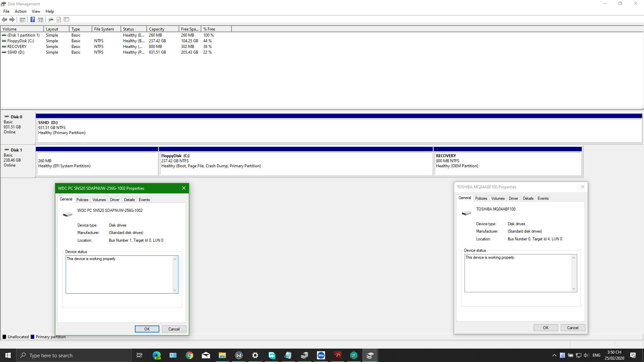Image resolution: width=644 pixels, height=362 pixels.
Task: Open the Help menu
Action: (50, 11)
